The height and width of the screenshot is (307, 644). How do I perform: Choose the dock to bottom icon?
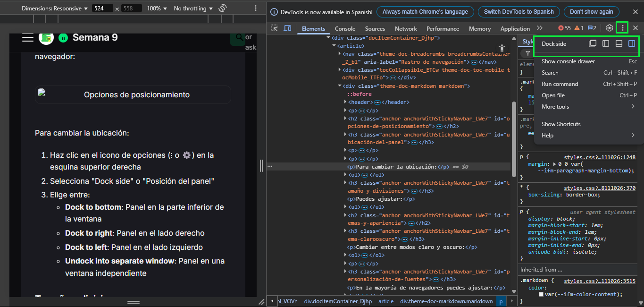click(619, 44)
